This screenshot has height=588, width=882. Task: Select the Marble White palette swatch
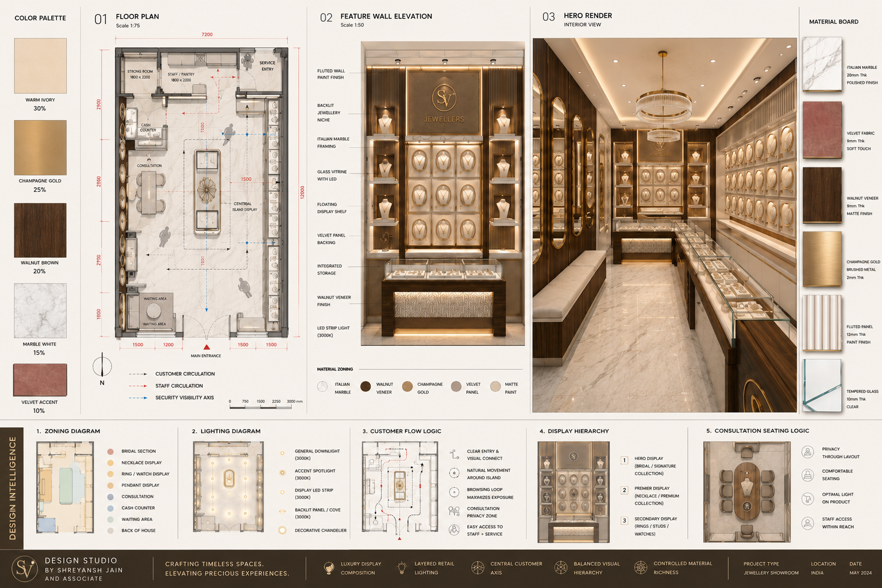point(40,311)
